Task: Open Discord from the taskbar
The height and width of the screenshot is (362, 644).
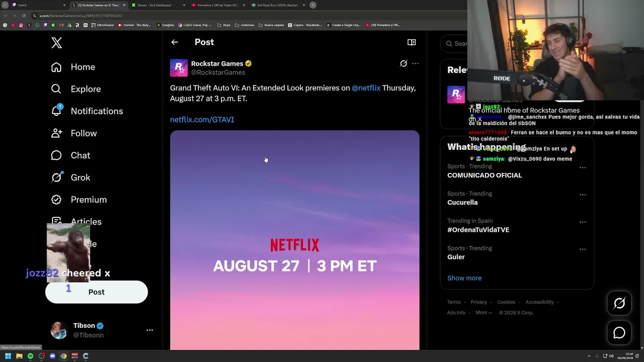Action: 52,356
